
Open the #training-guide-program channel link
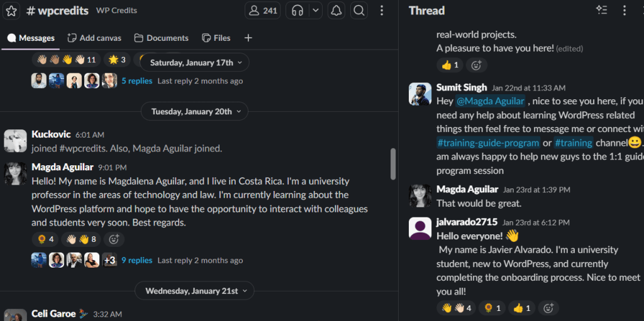[488, 143]
